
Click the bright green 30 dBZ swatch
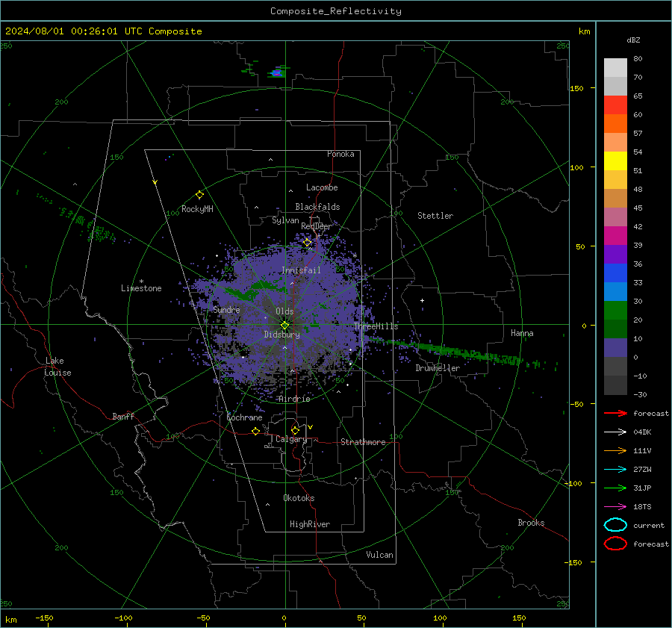615,311
